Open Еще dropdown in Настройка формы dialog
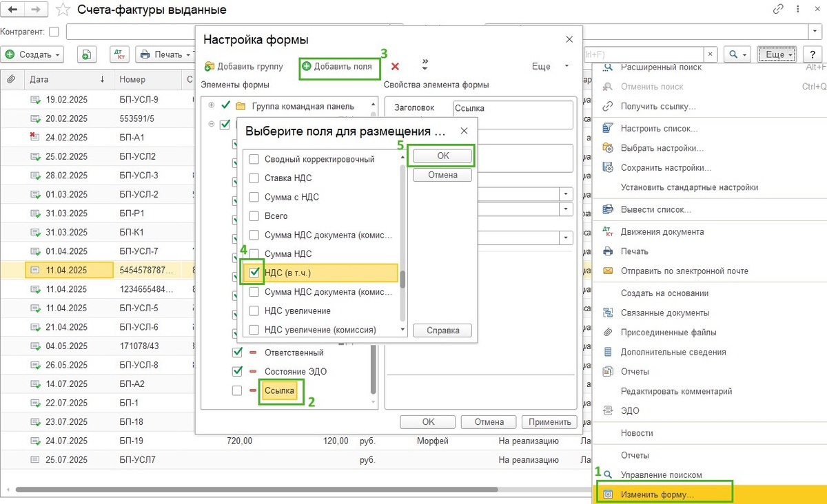 551,67
